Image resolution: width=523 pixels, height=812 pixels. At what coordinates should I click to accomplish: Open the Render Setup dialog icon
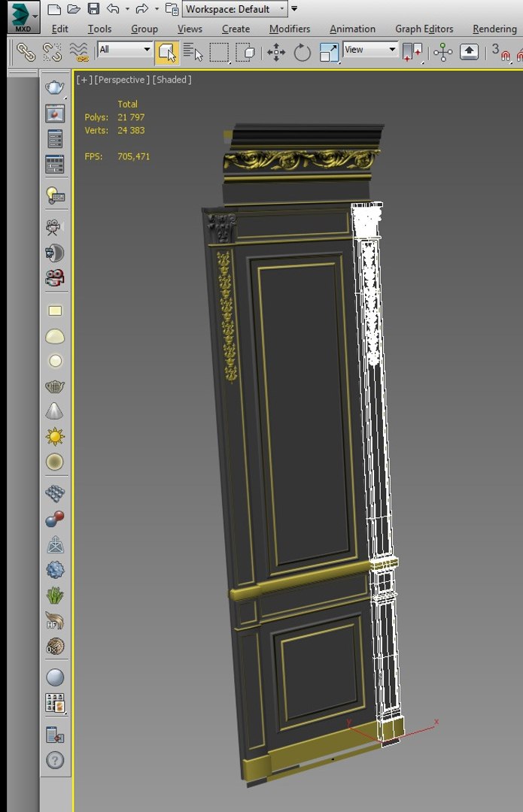pyautogui.click(x=55, y=139)
